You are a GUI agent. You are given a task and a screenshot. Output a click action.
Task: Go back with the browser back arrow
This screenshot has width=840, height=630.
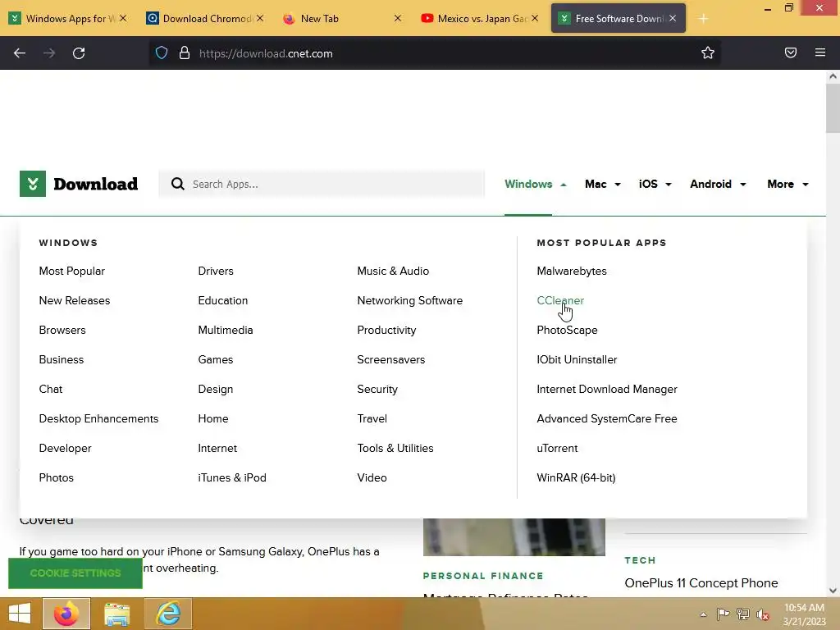click(20, 53)
